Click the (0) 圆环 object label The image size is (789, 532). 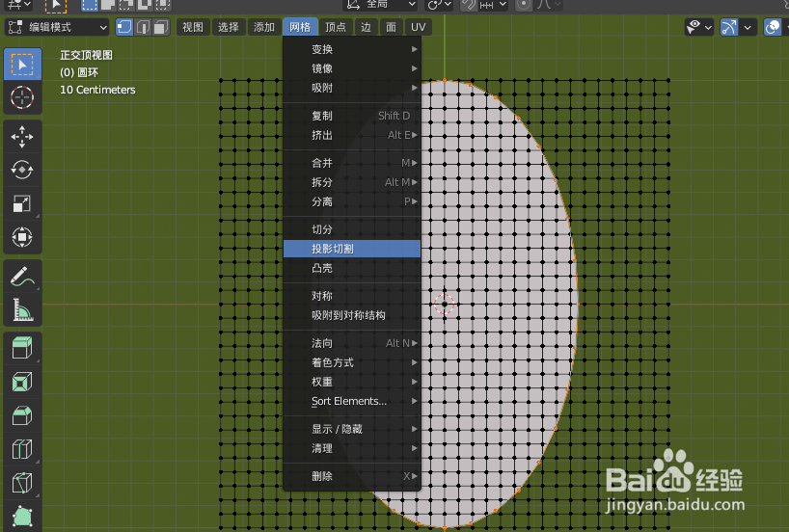pyautogui.click(x=79, y=72)
